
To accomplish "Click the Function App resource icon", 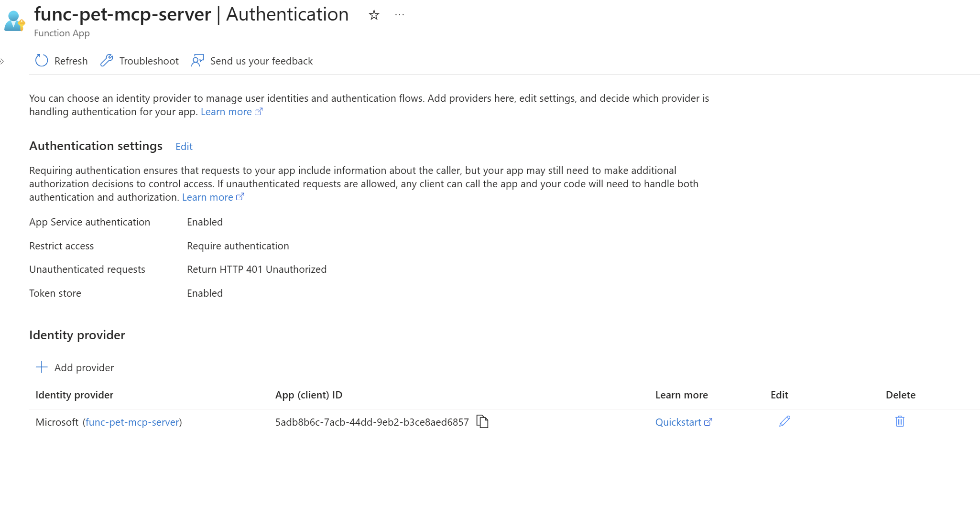I will (x=14, y=21).
